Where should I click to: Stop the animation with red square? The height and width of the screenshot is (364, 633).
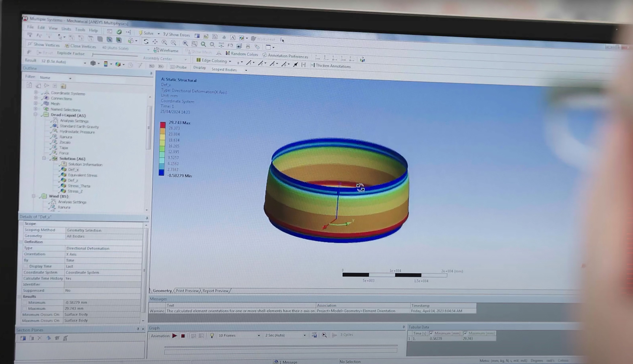[183, 336]
